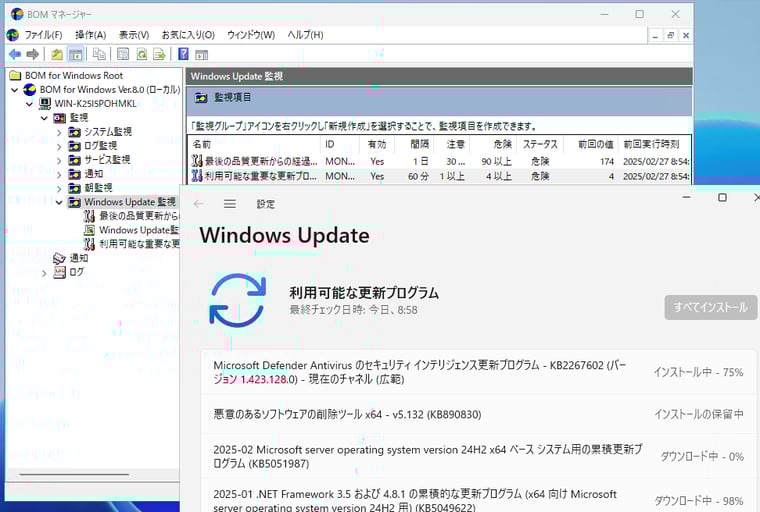
Task: Expand the システム監視 node
Action: [x=59, y=132]
